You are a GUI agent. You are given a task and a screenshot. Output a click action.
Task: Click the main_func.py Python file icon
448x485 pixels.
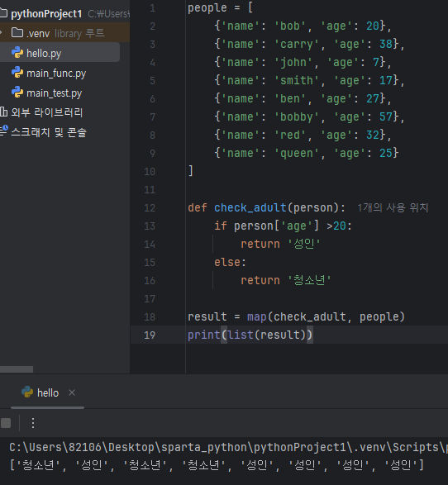coord(17,73)
